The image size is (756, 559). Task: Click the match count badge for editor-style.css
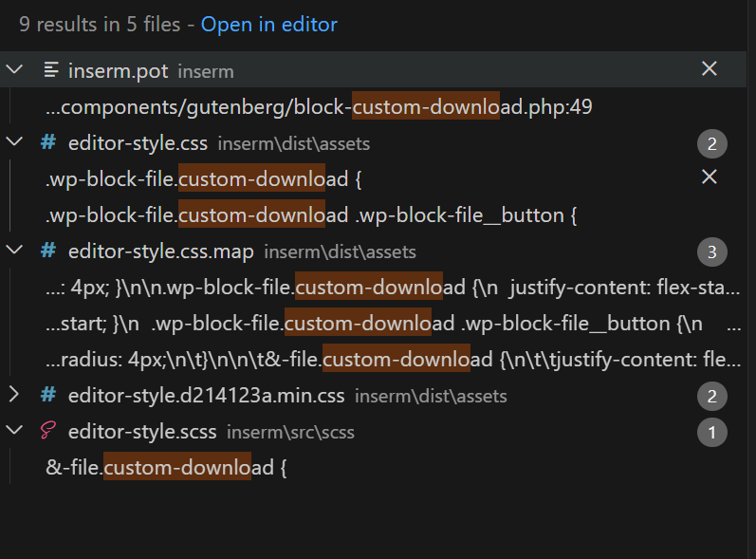click(x=711, y=143)
